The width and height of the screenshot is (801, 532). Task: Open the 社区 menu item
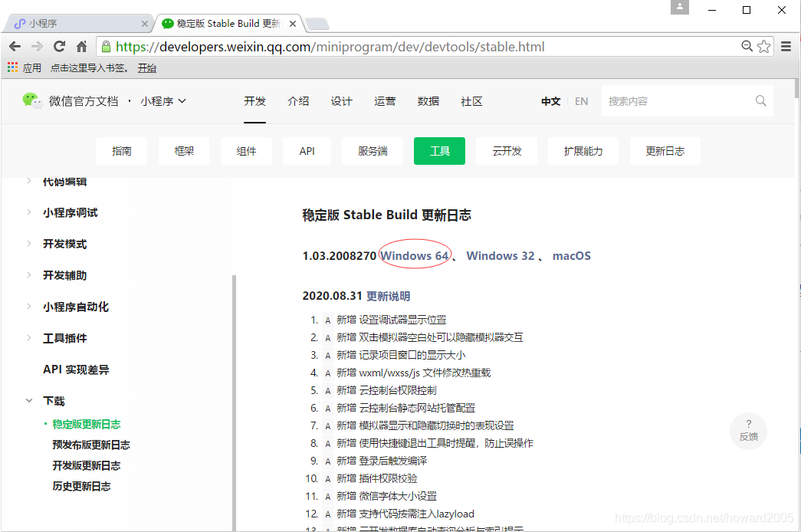pos(471,100)
